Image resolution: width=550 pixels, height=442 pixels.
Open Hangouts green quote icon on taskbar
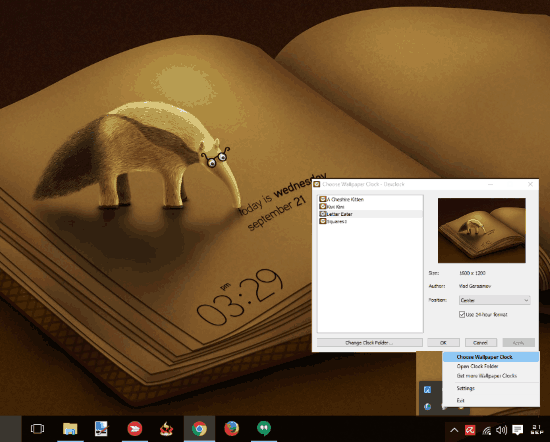[264, 429]
